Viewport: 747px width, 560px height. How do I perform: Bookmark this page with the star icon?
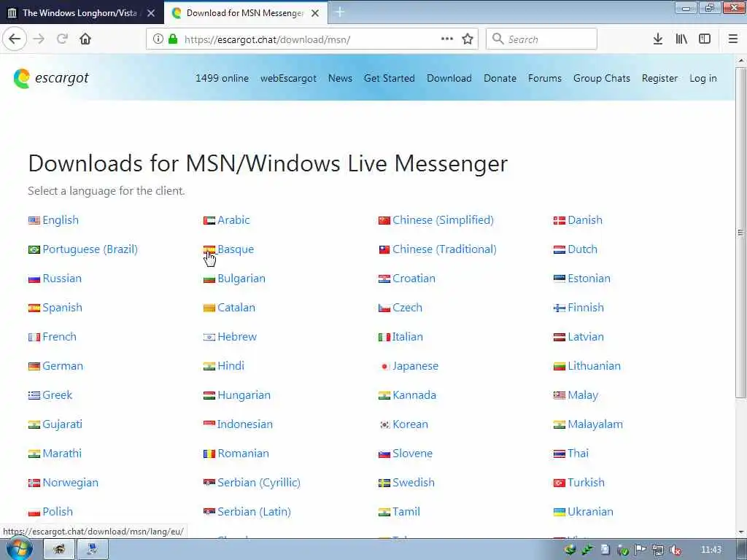tap(468, 39)
